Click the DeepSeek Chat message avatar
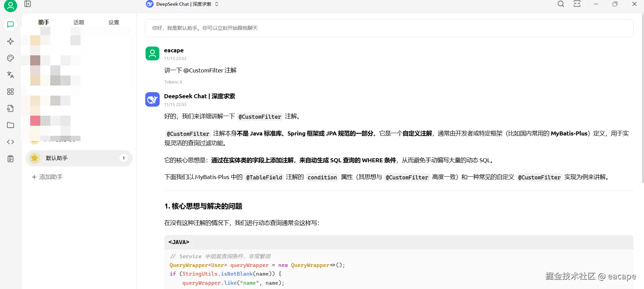This screenshot has width=644, height=289. (x=152, y=99)
